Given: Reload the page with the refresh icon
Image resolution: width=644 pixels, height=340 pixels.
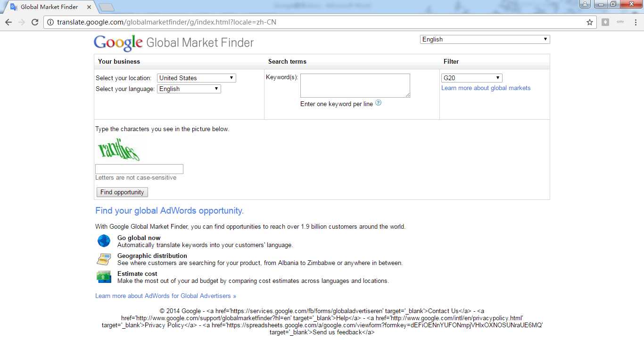Looking at the screenshot, I should click(x=35, y=22).
